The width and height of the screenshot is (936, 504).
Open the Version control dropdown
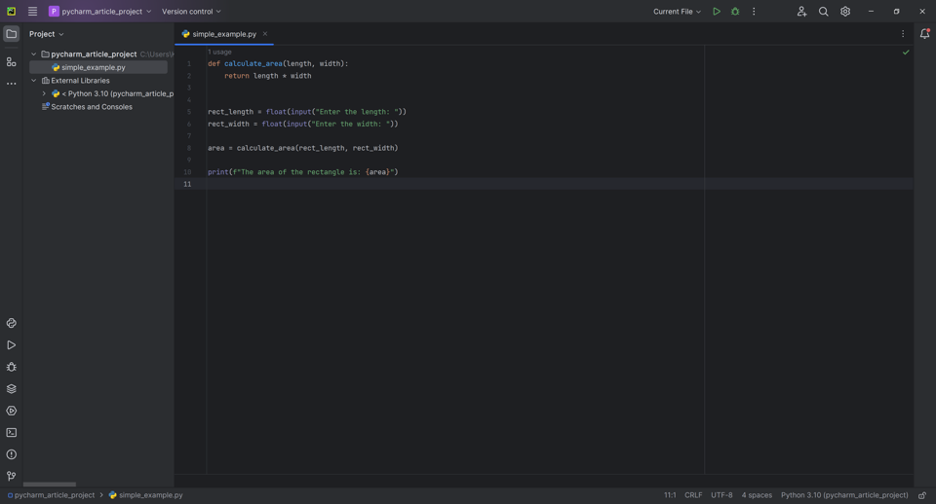(x=191, y=12)
